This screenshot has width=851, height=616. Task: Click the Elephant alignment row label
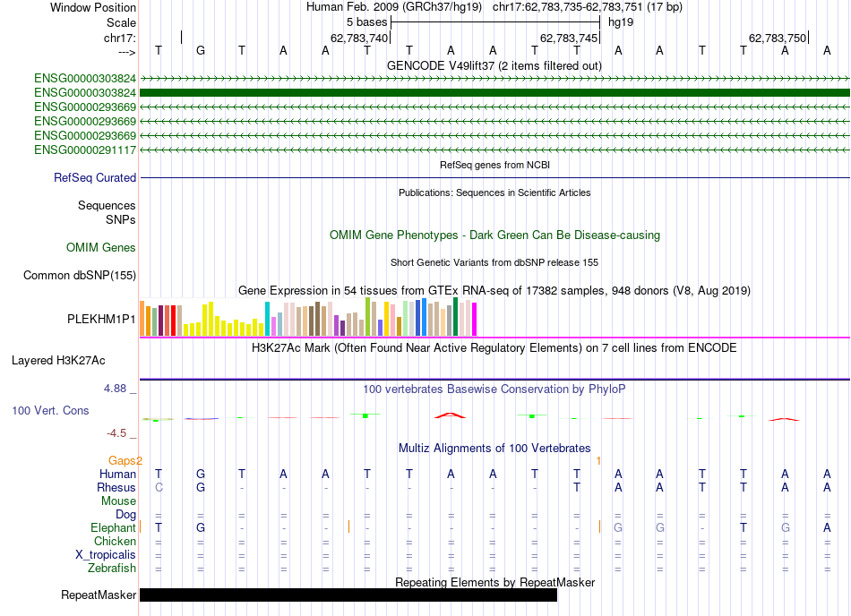[113, 527]
